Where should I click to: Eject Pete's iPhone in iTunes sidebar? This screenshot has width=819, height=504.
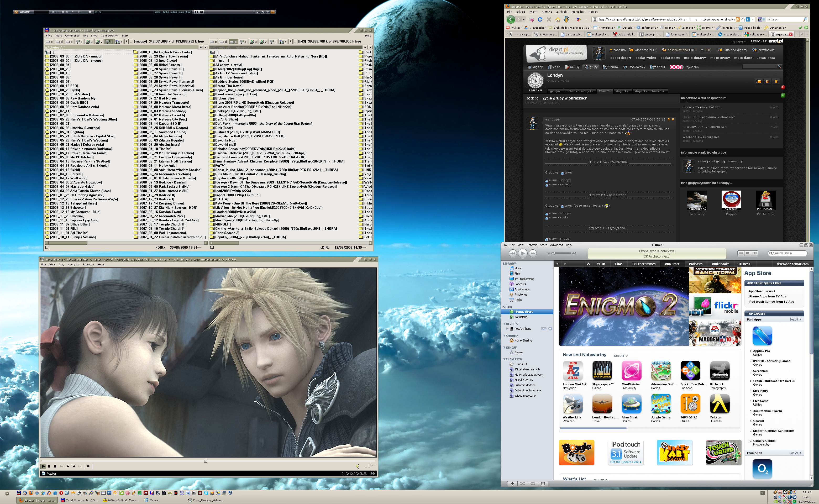click(550, 329)
